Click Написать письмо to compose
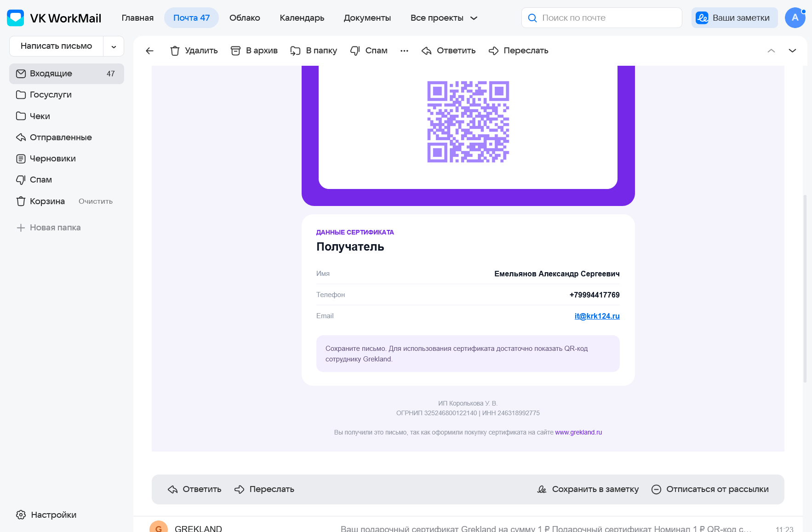Image resolution: width=812 pixels, height=532 pixels. (56, 46)
